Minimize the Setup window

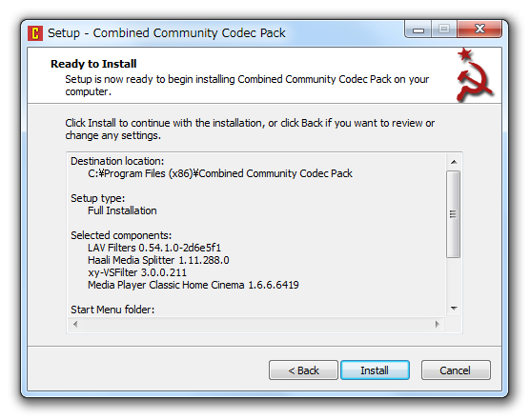[418, 30]
